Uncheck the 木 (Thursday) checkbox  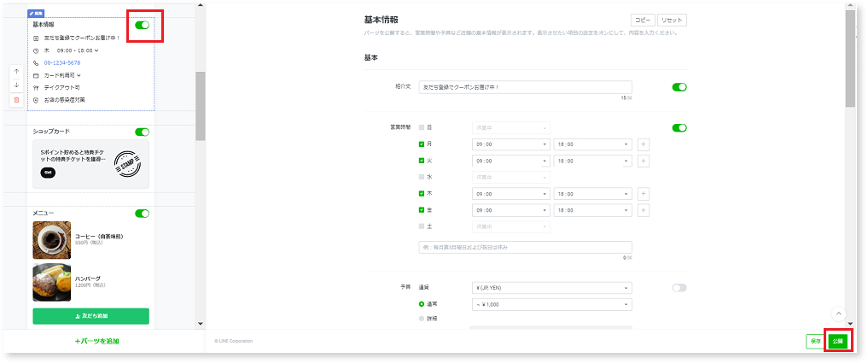pos(422,194)
